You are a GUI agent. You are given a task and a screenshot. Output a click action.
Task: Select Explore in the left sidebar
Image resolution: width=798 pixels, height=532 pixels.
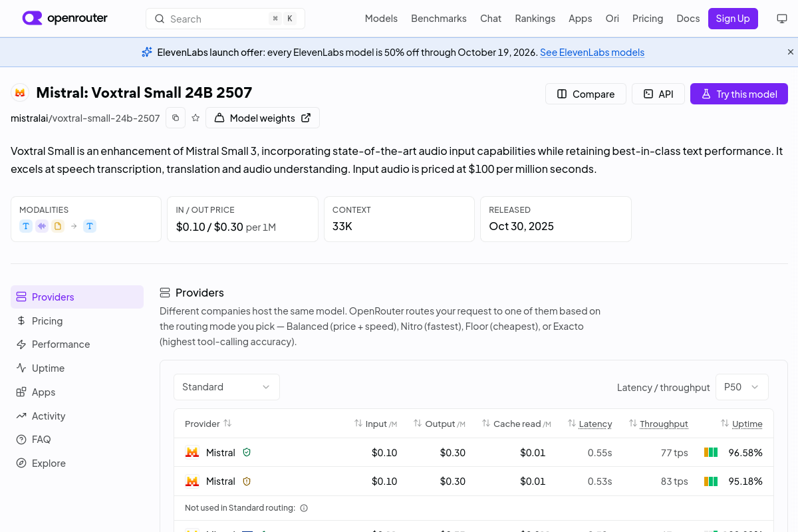77,464
